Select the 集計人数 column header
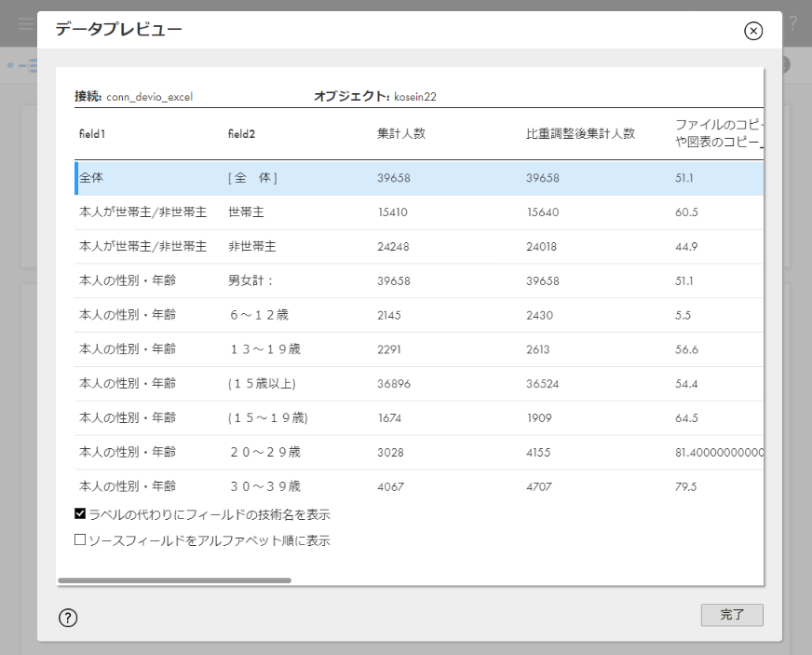Screen dimensions: 812x655 (x=400, y=133)
